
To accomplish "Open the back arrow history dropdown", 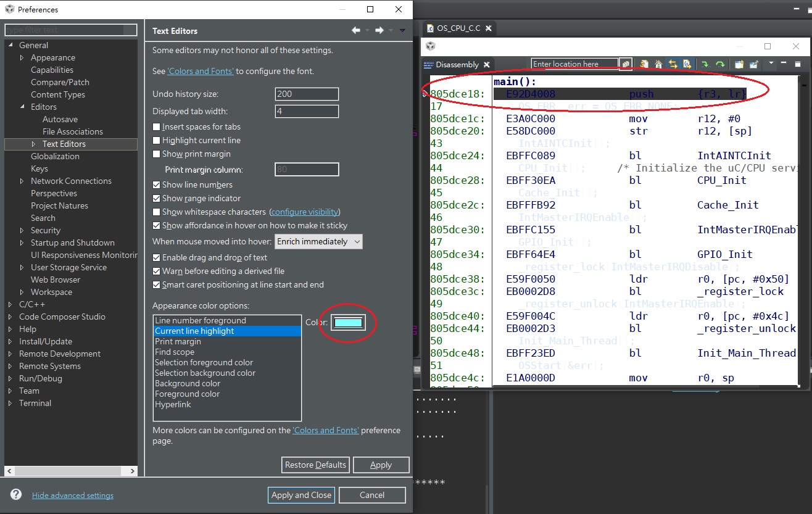I will click(367, 30).
